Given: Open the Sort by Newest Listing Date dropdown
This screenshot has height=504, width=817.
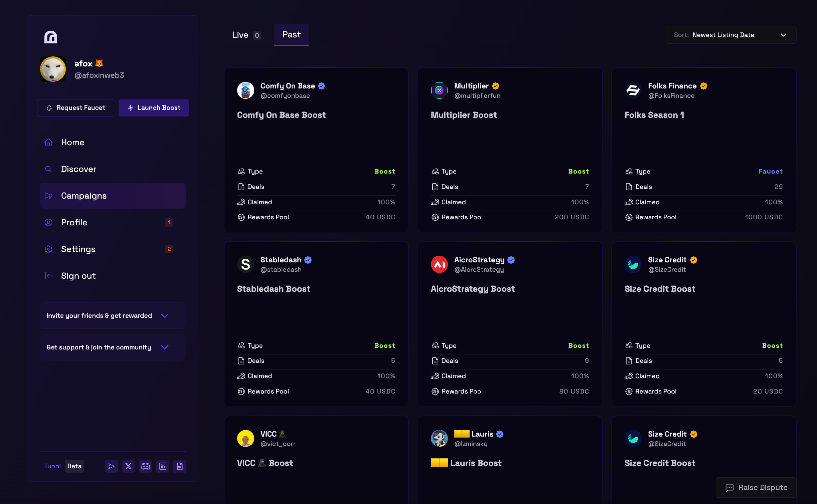Looking at the screenshot, I should (x=730, y=35).
